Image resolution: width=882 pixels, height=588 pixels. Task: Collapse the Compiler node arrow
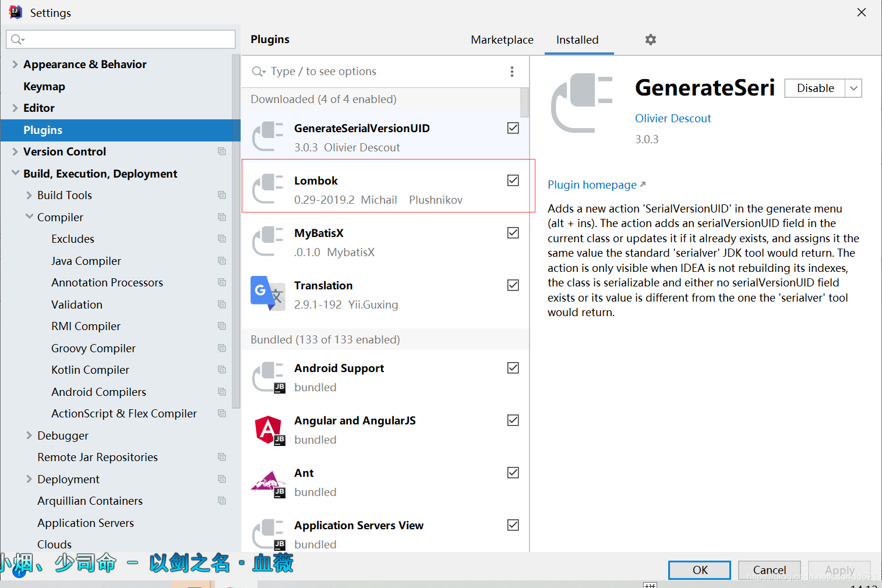point(29,217)
